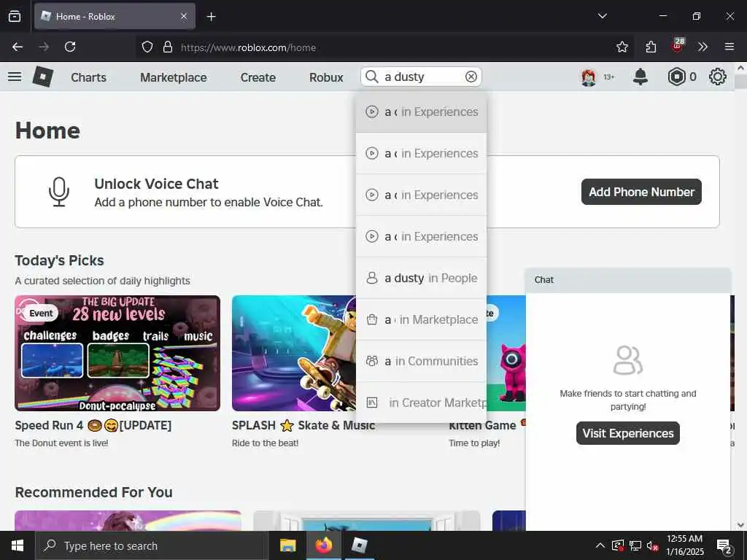Show more tools via the double chevron
This screenshot has height=560, width=747.
[x=703, y=47]
